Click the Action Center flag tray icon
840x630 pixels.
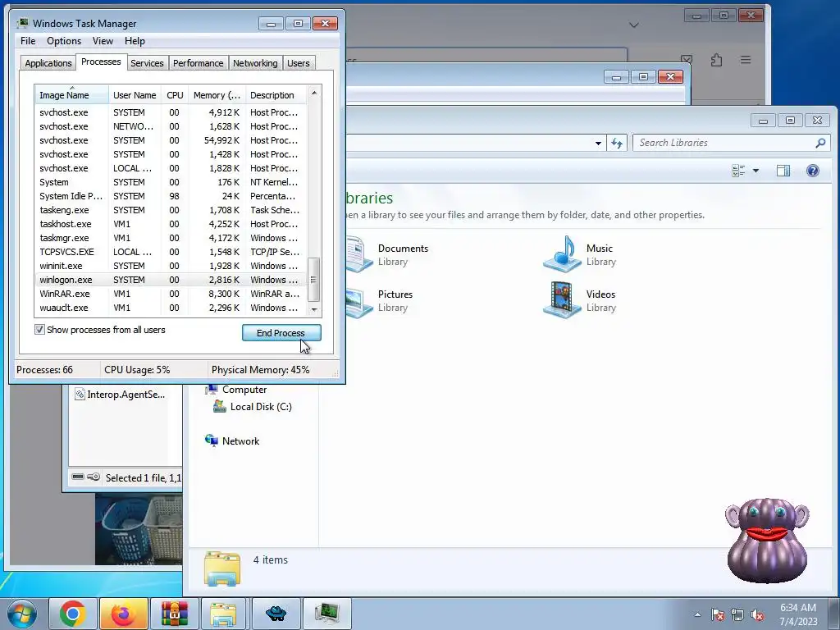click(717, 614)
